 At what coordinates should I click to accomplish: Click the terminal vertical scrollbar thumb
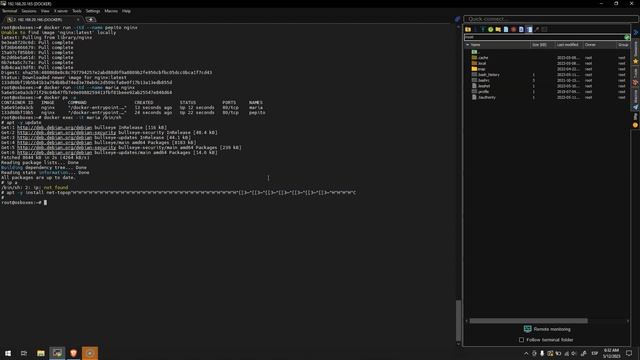458,320
